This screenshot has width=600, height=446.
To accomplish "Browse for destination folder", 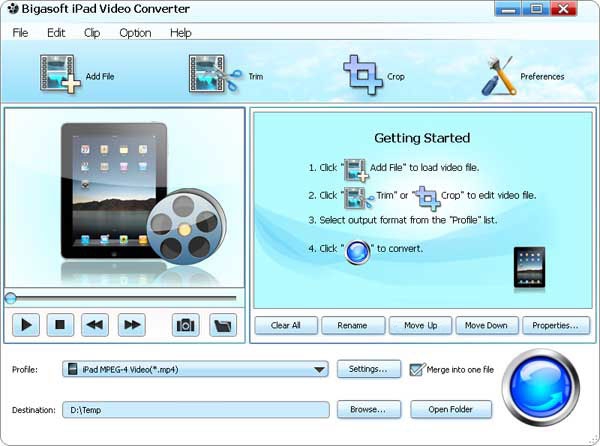I will pyautogui.click(x=368, y=410).
